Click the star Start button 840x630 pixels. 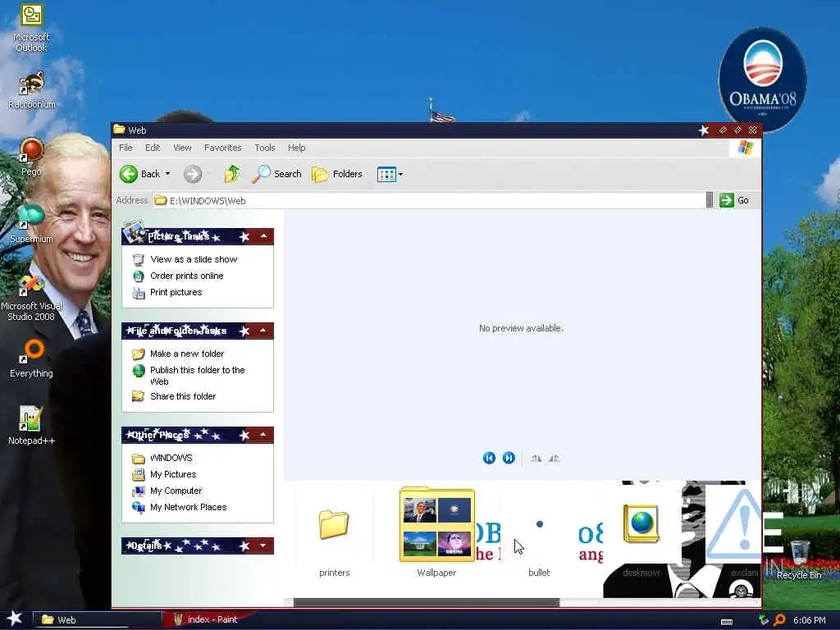pyautogui.click(x=15, y=619)
